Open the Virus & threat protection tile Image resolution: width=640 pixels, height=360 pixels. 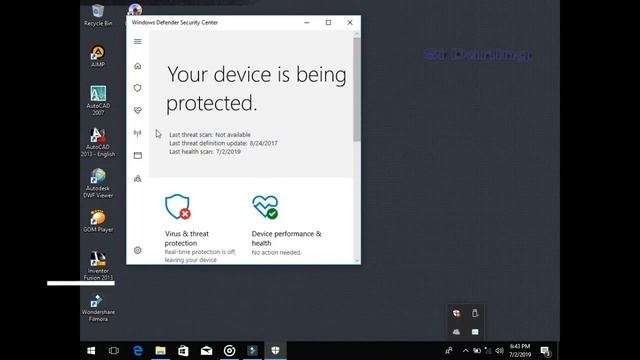(x=200, y=229)
